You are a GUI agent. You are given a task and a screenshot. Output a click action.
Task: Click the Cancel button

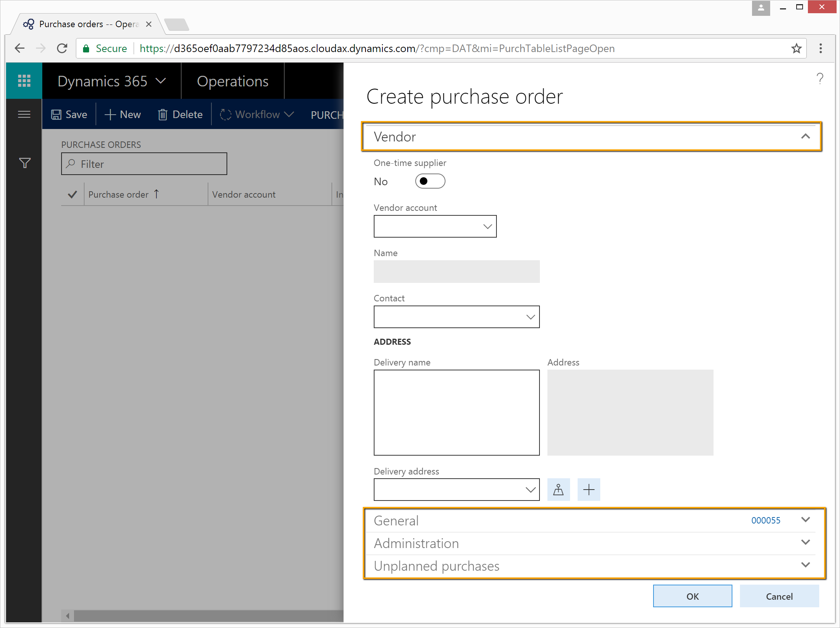[779, 596]
